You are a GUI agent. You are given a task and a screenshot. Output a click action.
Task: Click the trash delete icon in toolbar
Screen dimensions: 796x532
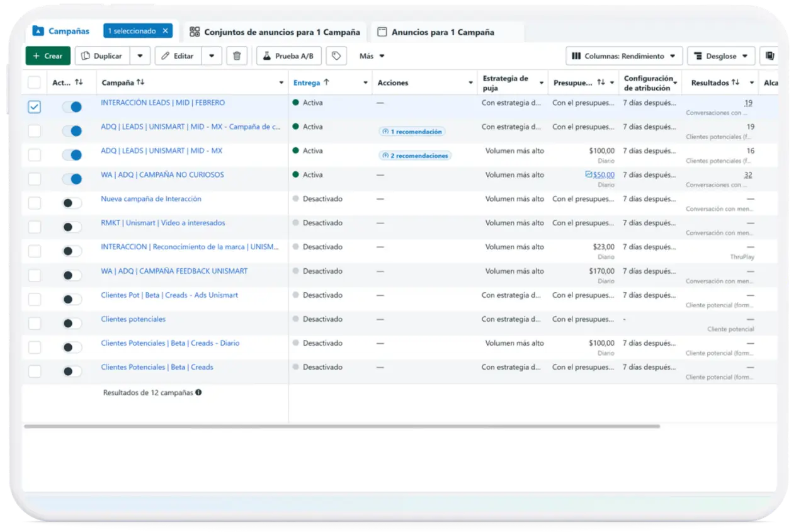(x=237, y=56)
